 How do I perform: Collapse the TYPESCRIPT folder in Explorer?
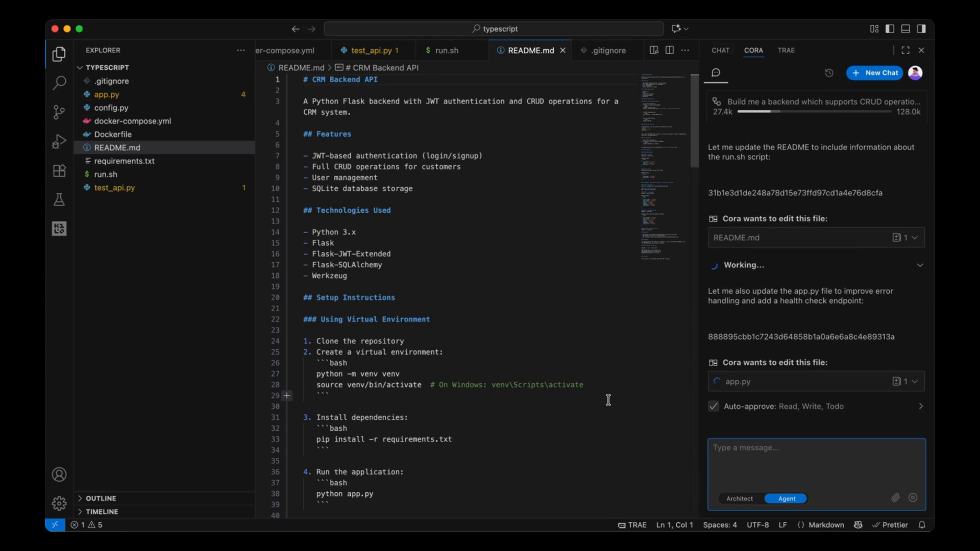[x=81, y=67]
